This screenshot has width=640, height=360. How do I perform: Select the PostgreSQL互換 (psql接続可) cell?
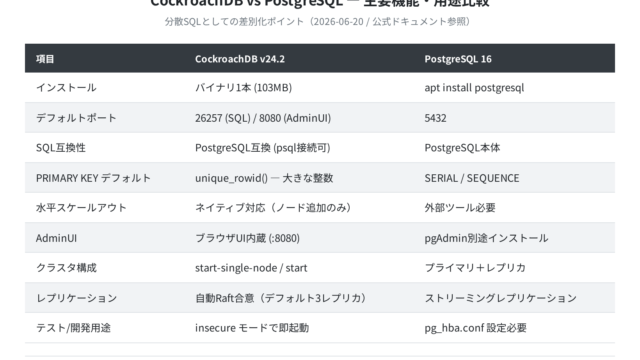click(x=262, y=148)
